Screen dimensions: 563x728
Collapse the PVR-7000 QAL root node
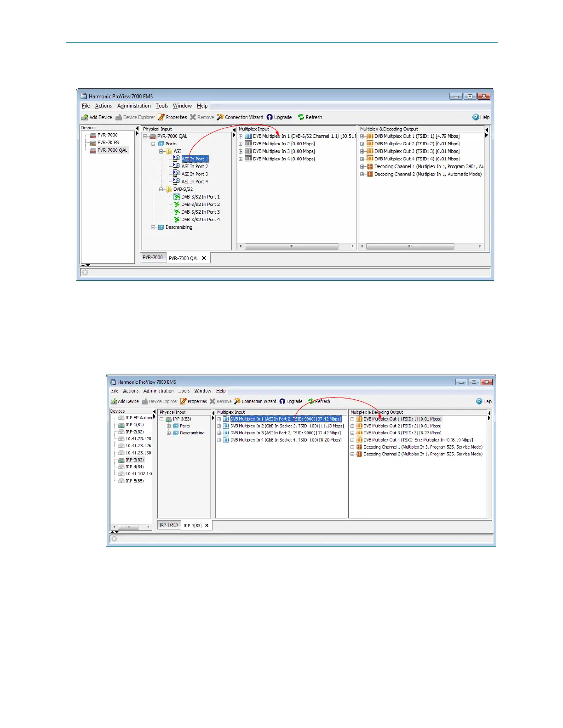coord(145,136)
